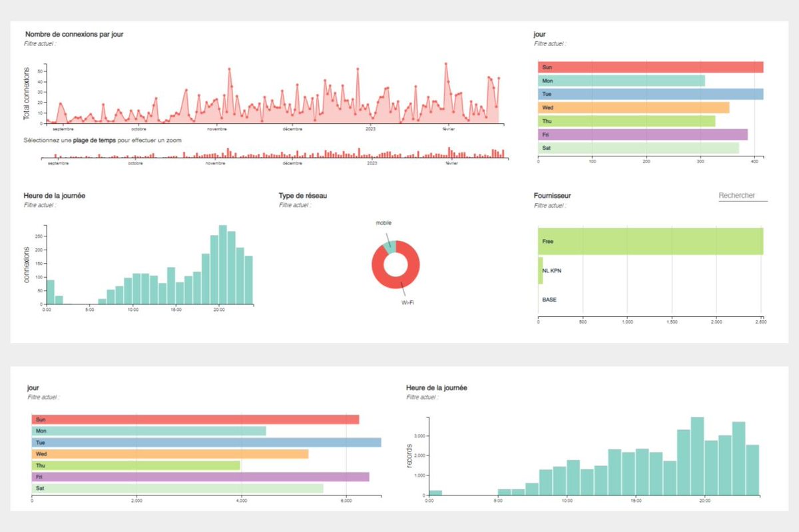
Task: Select the Thu bar in top jour chart
Action: [x=627, y=121]
